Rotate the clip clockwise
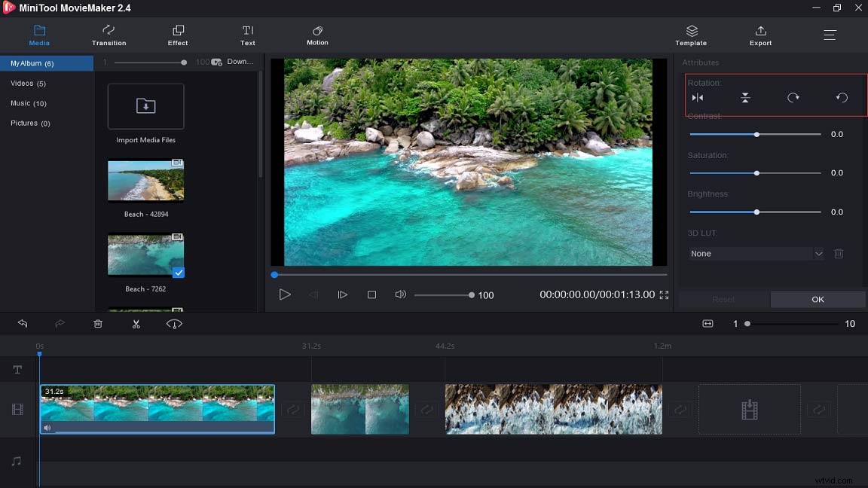This screenshot has width=868, height=488. tap(793, 97)
